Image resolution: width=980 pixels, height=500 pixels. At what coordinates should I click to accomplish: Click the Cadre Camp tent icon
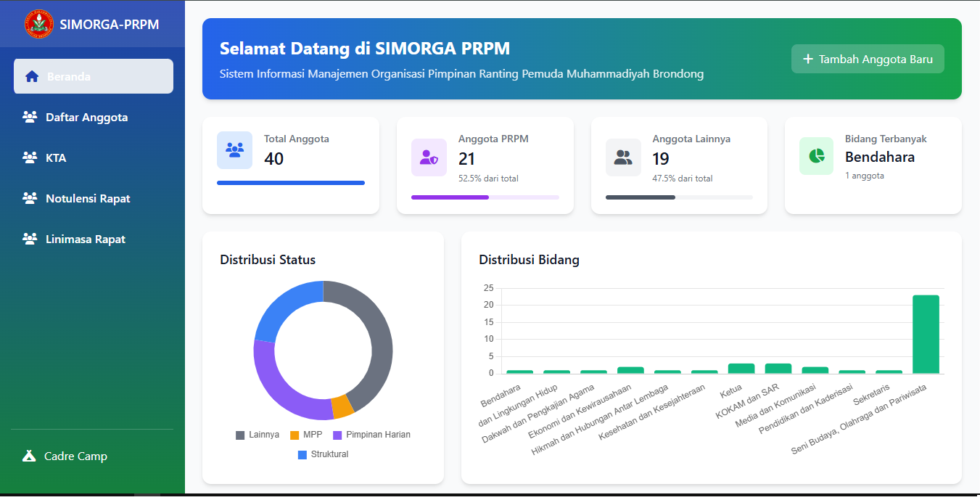(29, 456)
